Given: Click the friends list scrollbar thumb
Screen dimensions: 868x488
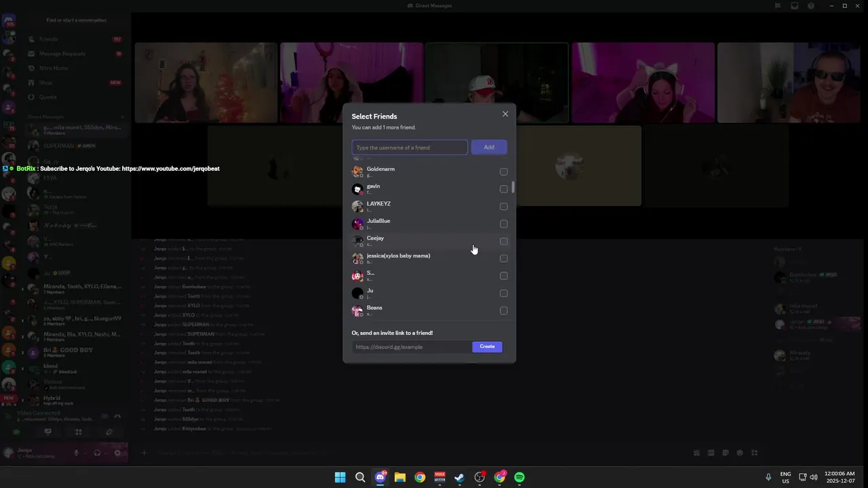Looking at the screenshot, I should [513, 187].
